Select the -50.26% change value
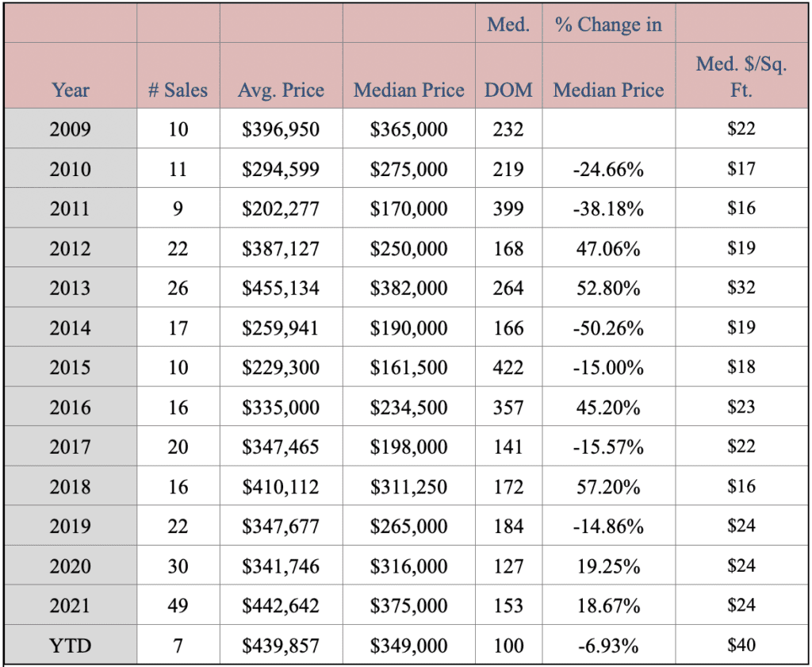Viewport: 812px width, 667px height. point(608,328)
